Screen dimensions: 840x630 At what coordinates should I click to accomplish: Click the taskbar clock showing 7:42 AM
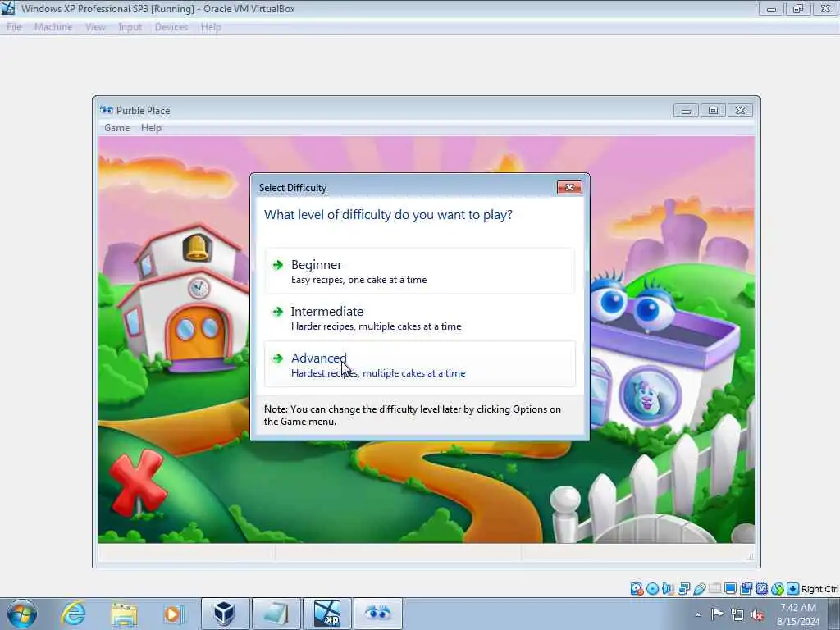pyautogui.click(x=798, y=614)
